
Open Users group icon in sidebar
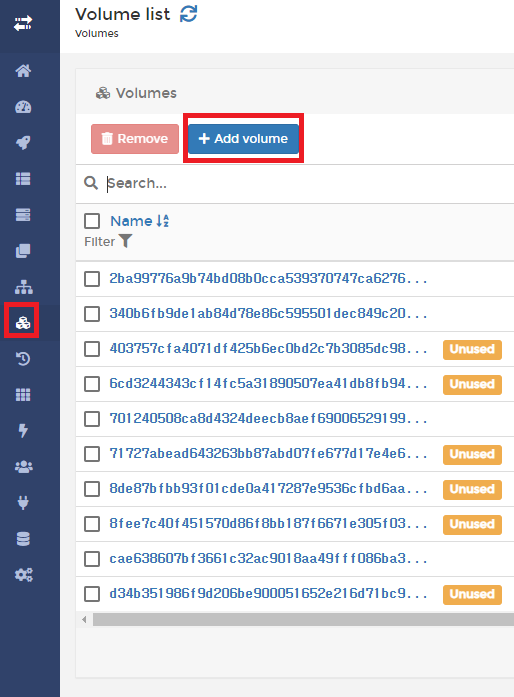23,466
